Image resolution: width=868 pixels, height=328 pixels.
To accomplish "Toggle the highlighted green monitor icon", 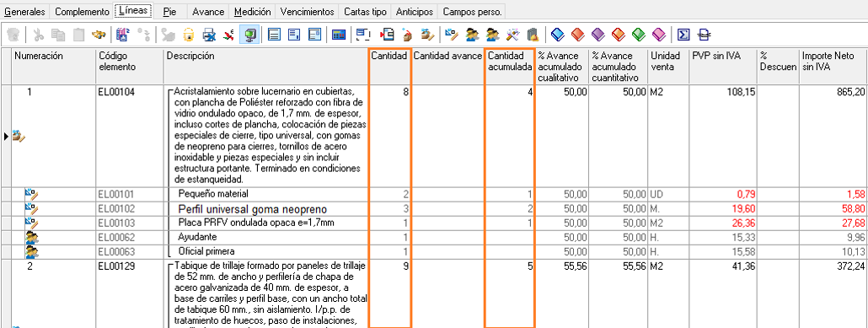I will pos(249,35).
